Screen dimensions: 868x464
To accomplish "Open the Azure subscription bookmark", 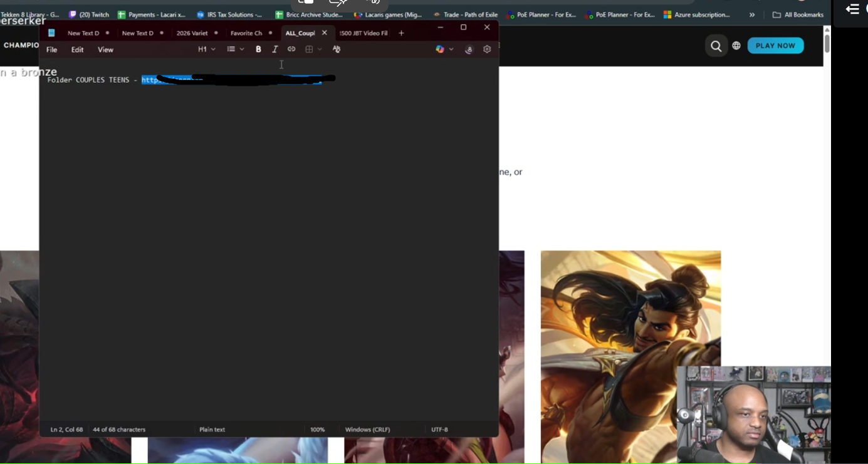I will (x=697, y=14).
